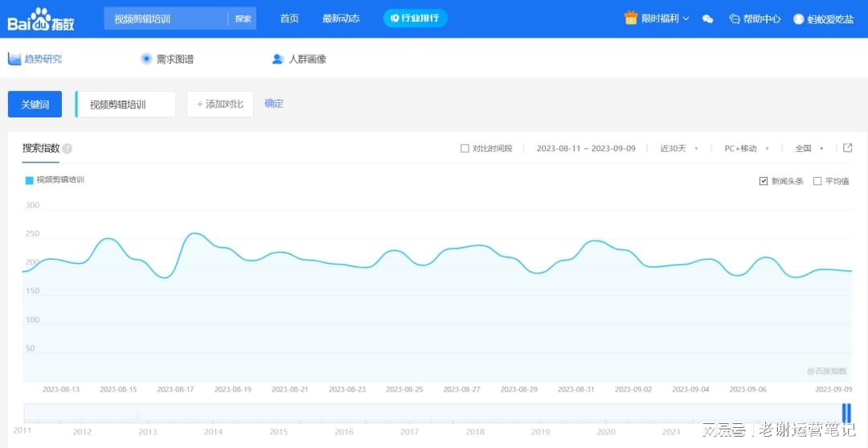Image resolution: width=868 pixels, height=448 pixels.
Task: Click the 趋势研究 chart icon
Action: (x=14, y=59)
